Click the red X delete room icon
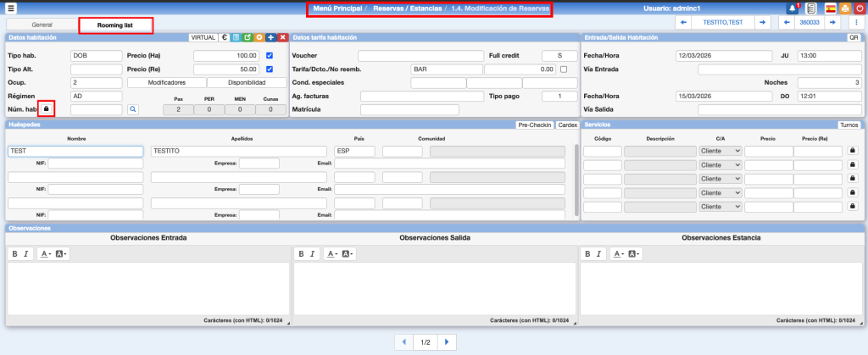 [282, 37]
